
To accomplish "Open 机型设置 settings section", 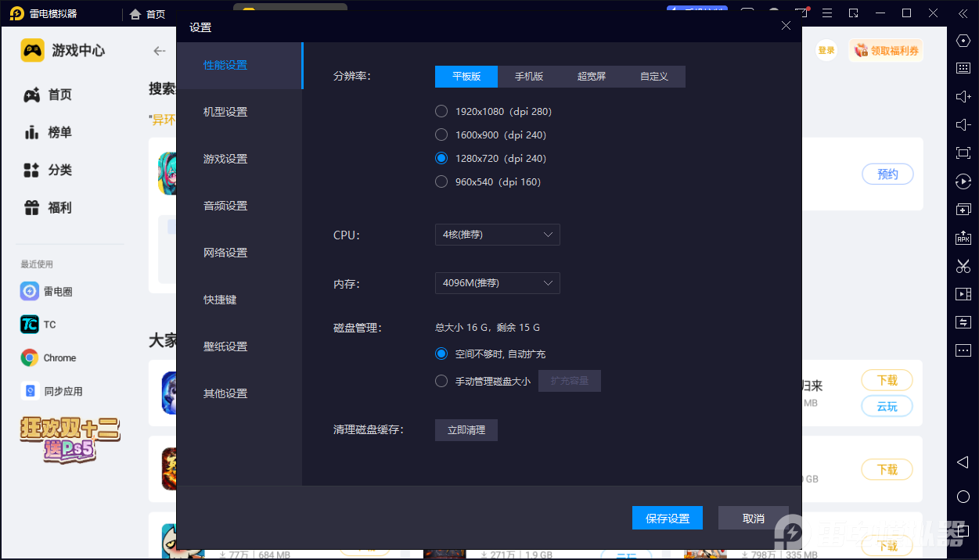I will click(x=239, y=112).
